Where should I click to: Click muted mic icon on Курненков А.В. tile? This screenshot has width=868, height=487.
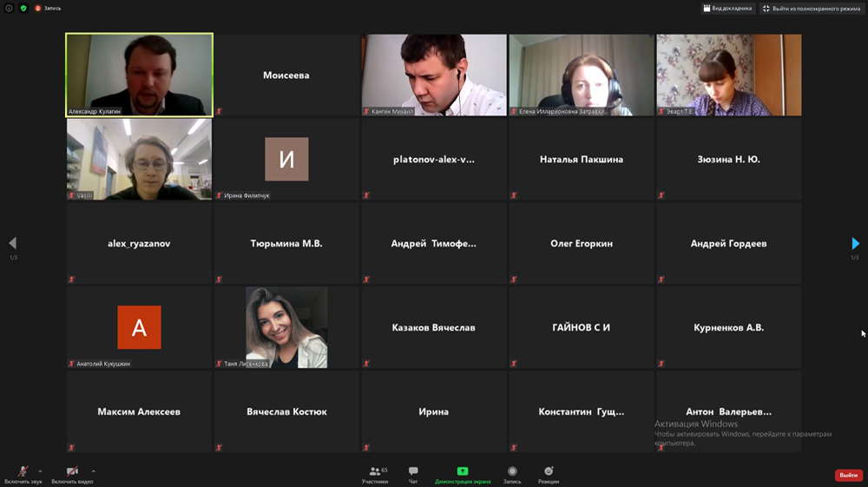coord(661,364)
